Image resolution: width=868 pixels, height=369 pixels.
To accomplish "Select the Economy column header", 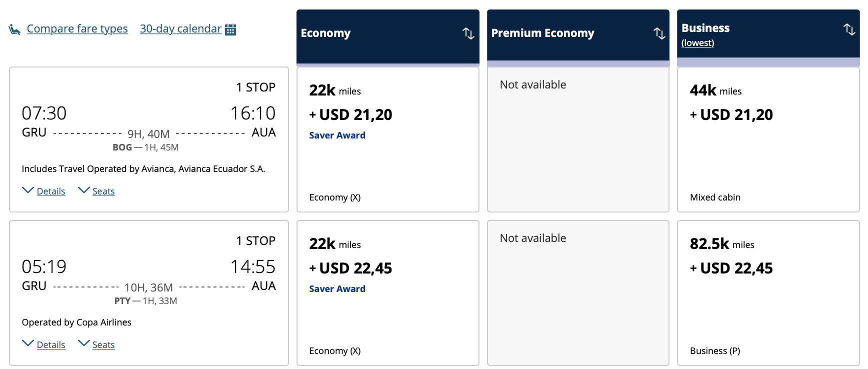I will (x=388, y=36).
